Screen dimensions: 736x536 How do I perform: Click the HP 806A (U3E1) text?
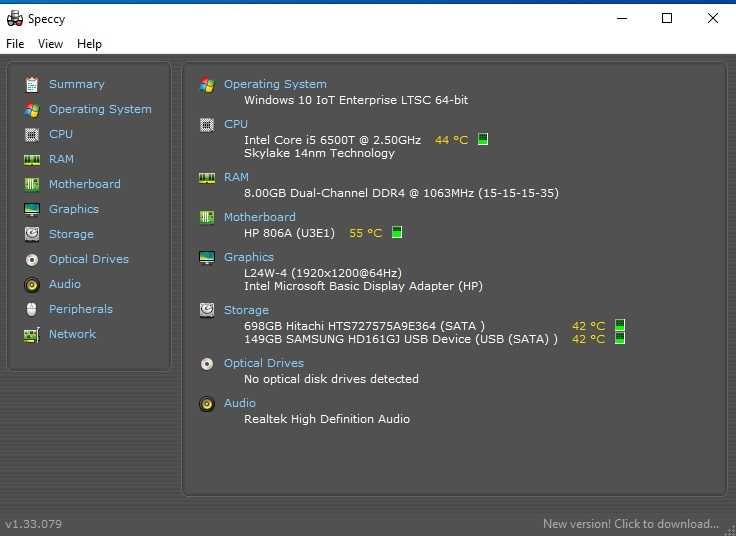click(x=290, y=233)
